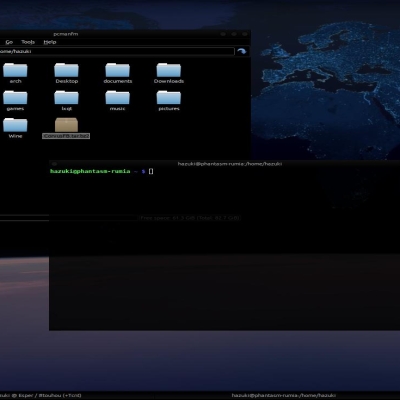
Task: Open the Tools menu
Action: (28, 42)
